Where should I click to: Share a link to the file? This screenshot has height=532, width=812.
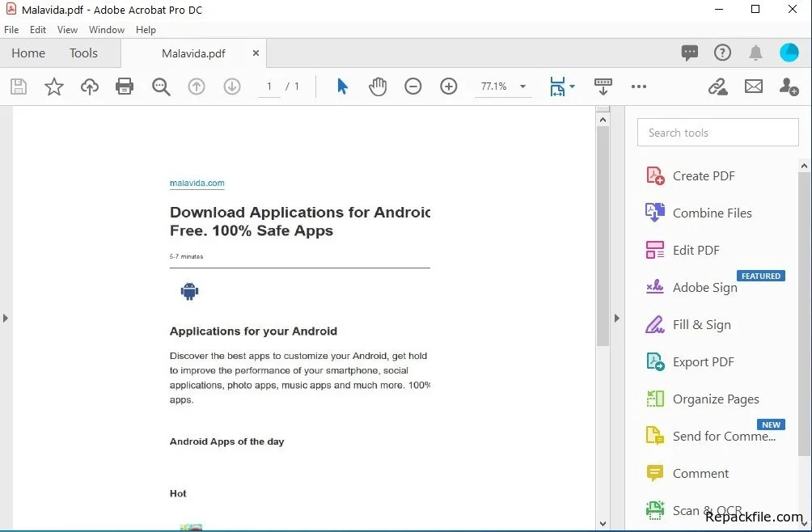[717, 87]
